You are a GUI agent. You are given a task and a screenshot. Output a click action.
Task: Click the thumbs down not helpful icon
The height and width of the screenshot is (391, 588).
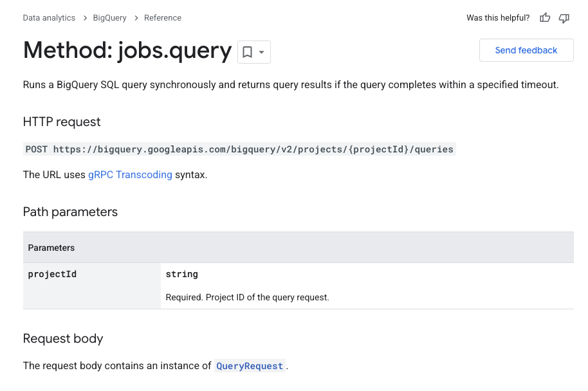point(564,18)
